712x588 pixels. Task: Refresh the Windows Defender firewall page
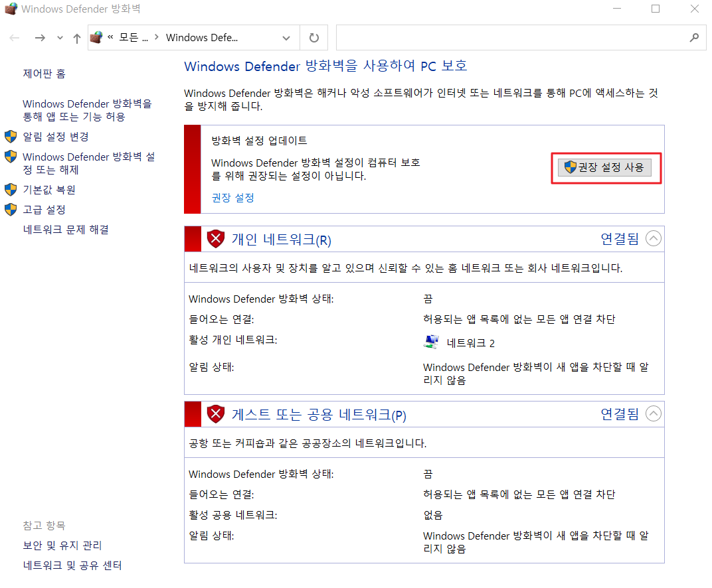tap(313, 38)
